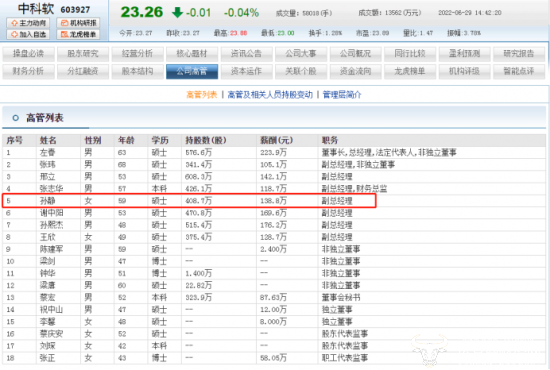The height and width of the screenshot is (370, 550).
Task: Switch to 股东研究 tab
Action: pos(83,54)
